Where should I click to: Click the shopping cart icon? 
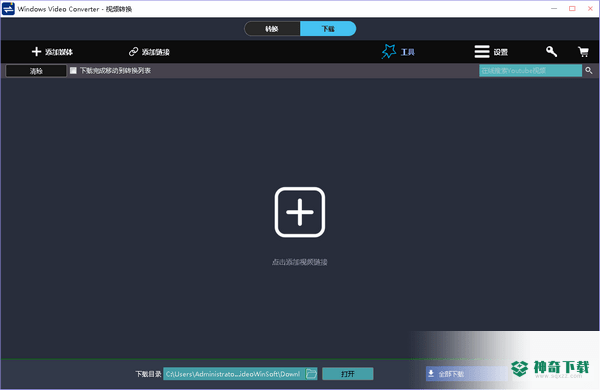(x=583, y=52)
